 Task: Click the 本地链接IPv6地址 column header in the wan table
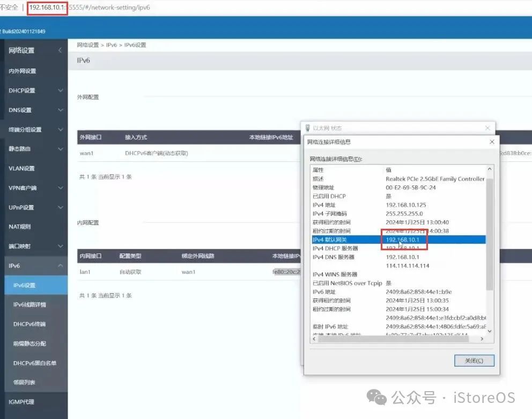[271, 137]
